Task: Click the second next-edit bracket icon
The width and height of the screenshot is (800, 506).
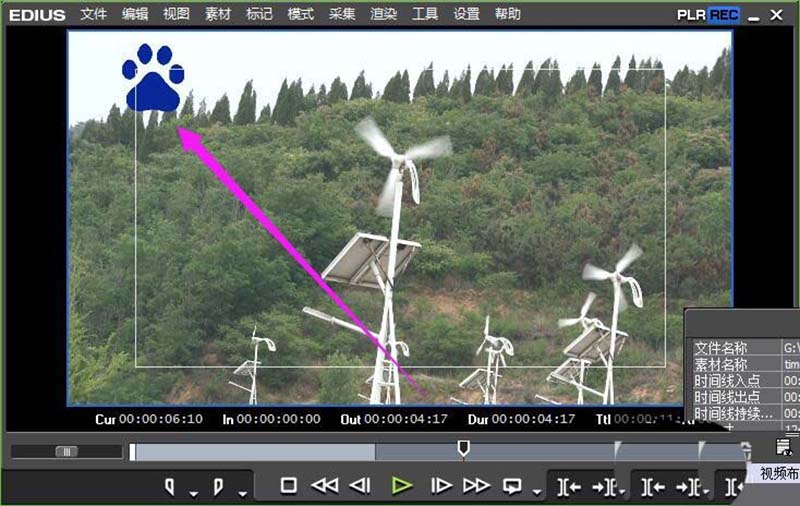Action: coord(688,488)
